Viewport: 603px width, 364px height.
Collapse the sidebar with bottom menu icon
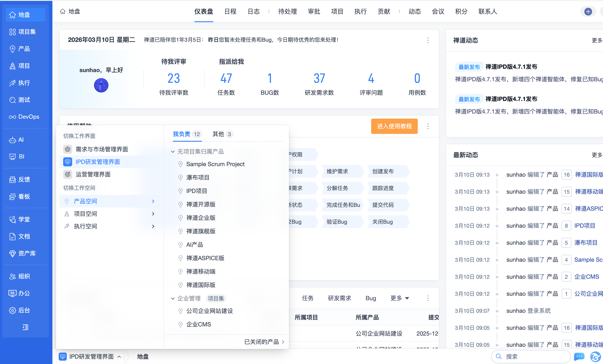26,327
